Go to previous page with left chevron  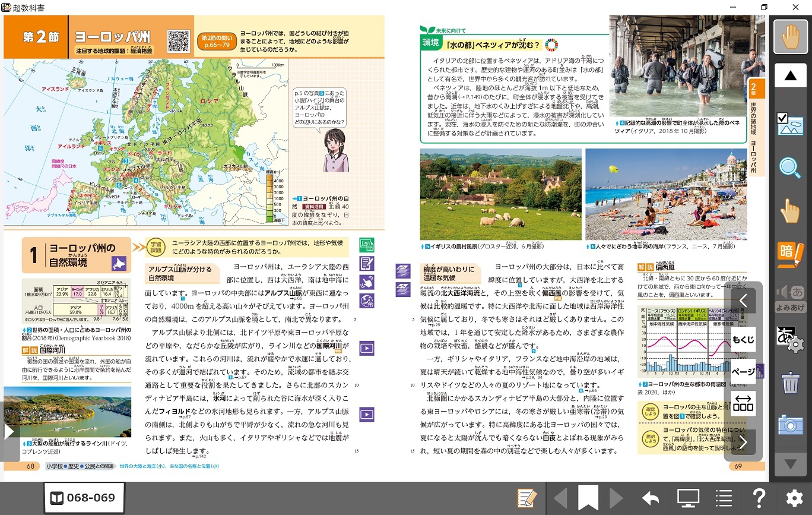point(743,301)
